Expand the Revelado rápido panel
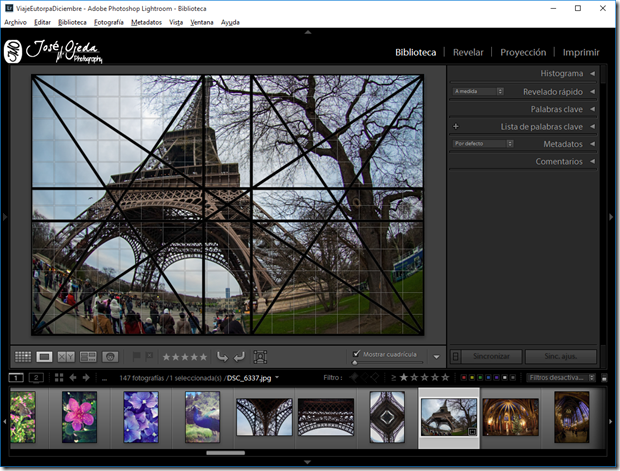 592,91
